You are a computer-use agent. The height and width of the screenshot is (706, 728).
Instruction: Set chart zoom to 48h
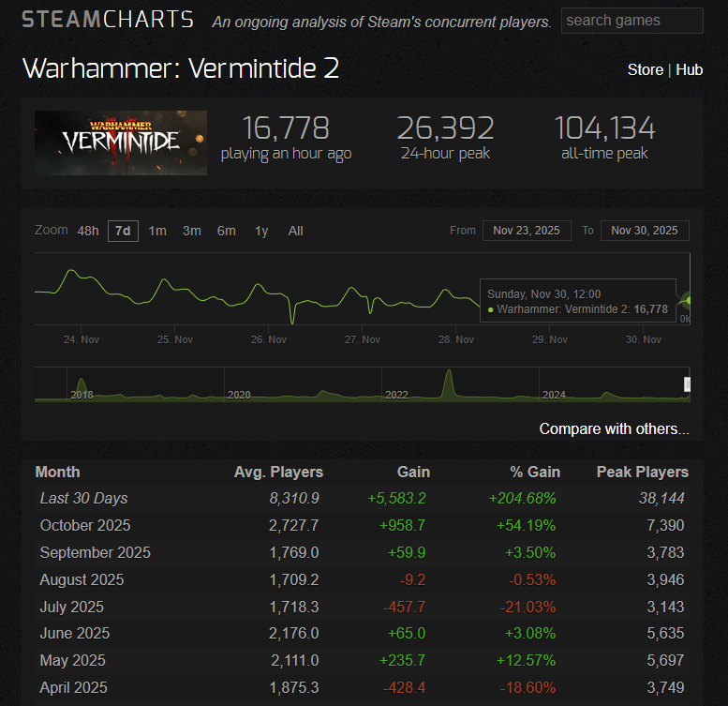coord(88,231)
